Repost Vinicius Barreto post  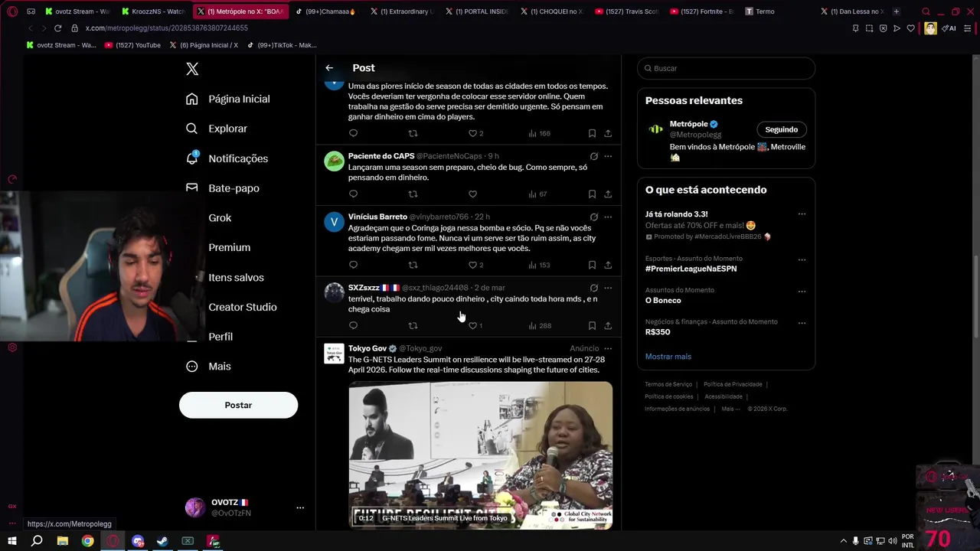(x=413, y=265)
